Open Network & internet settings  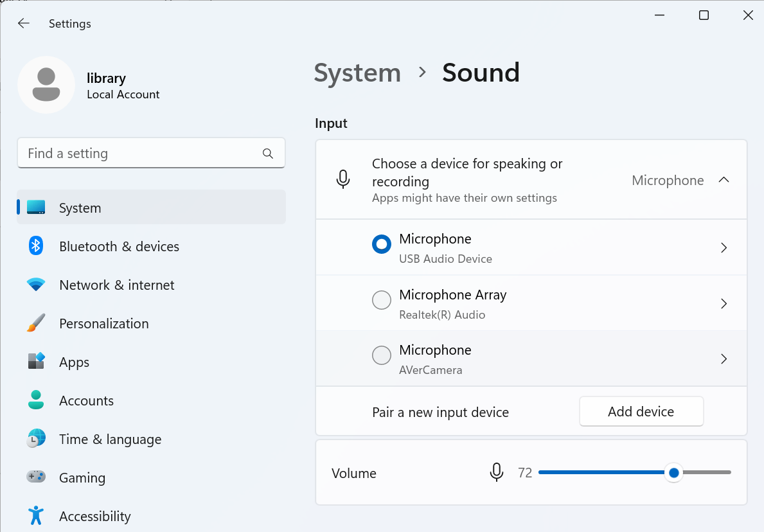pyautogui.click(x=116, y=285)
